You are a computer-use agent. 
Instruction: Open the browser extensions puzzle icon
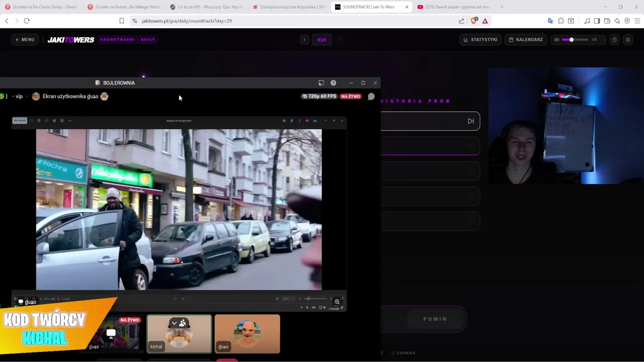(561, 21)
